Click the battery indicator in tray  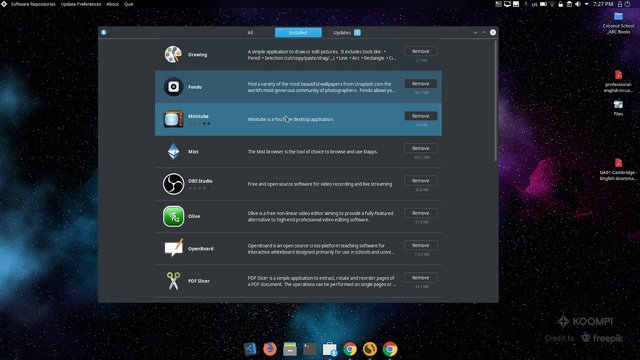click(543, 4)
